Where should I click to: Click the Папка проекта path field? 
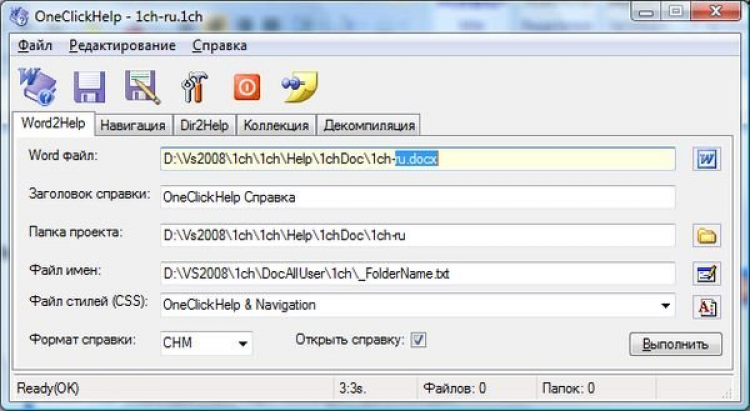(x=418, y=235)
